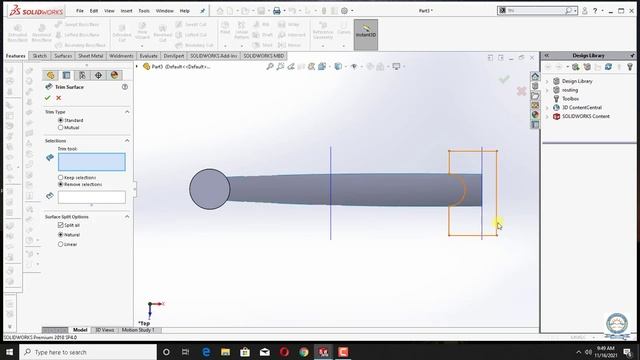Open the ConfigurationManager tab icon

[82, 75]
